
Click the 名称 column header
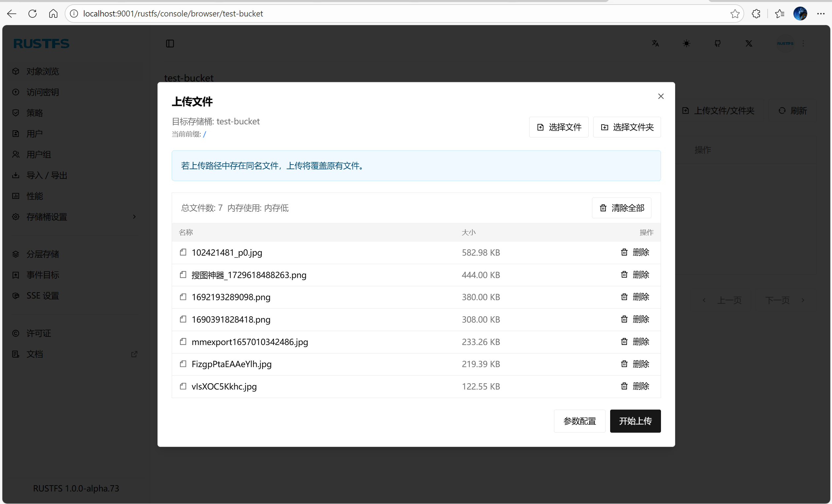point(186,233)
